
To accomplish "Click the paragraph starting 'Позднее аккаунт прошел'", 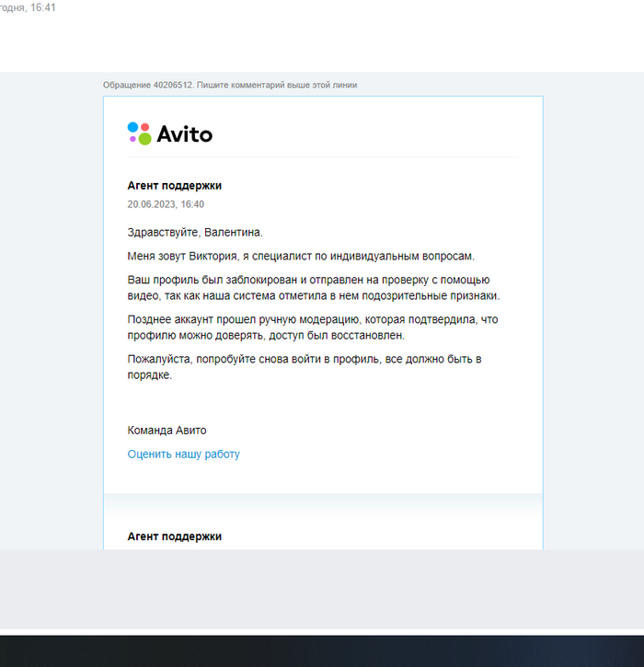I will tap(313, 328).
